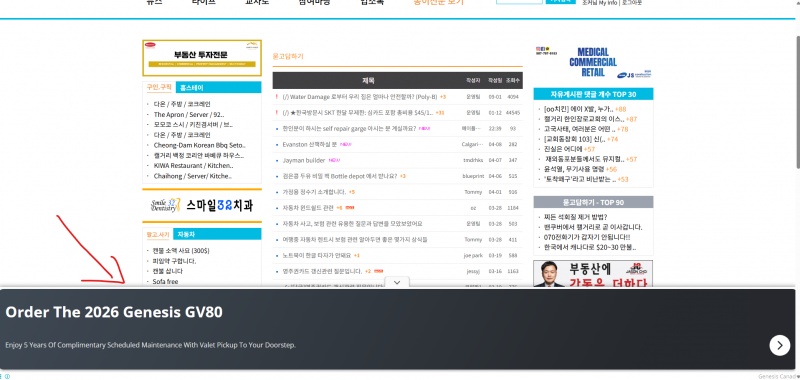The height and width of the screenshot is (380, 800).
Task: Open the Water Damage Poly-B post
Action: [360, 96]
